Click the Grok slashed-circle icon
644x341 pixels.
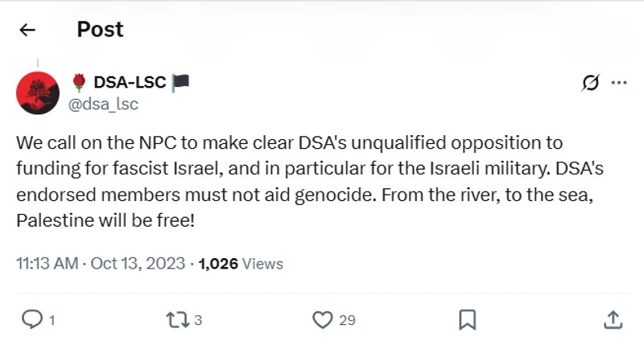click(x=590, y=83)
